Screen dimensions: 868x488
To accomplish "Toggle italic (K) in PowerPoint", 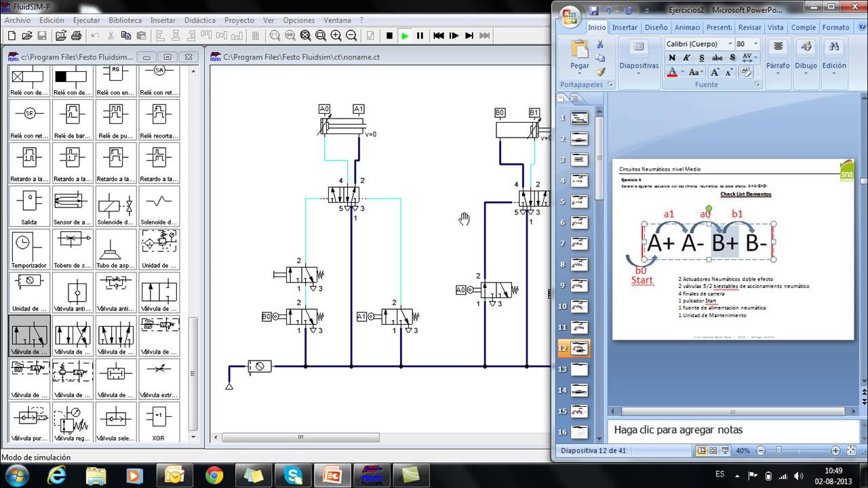I will 686,58.
